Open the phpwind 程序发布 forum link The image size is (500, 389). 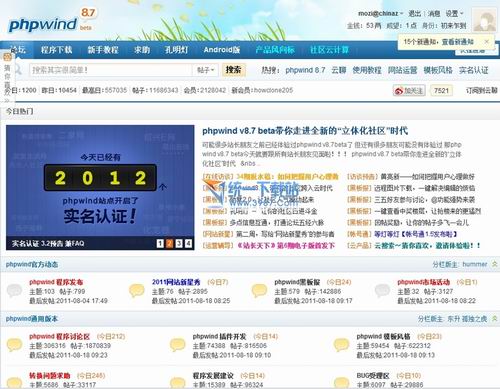[56, 282]
